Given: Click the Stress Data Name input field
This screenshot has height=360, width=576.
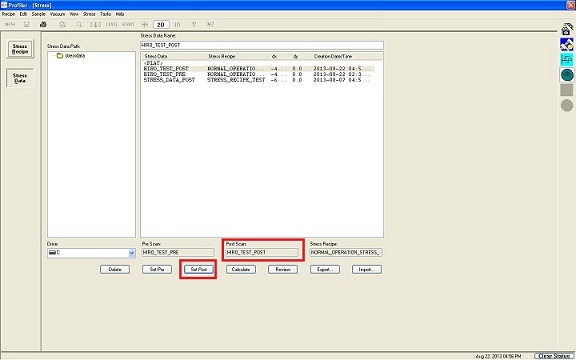Looking at the screenshot, I should point(262,45).
